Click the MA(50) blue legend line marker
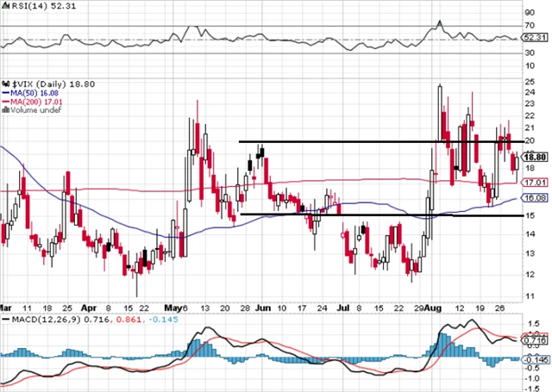552x392 pixels. (x=4, y=93)
